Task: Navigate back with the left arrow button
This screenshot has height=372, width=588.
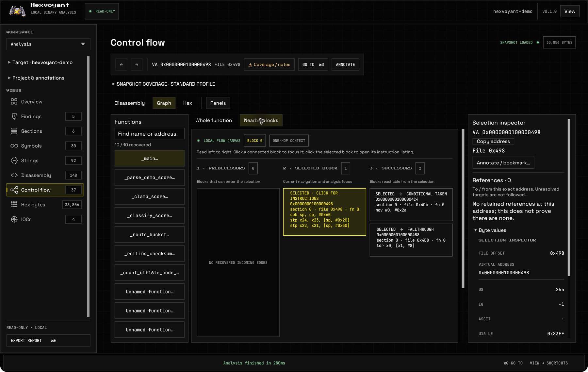Action: click(121, 64)
